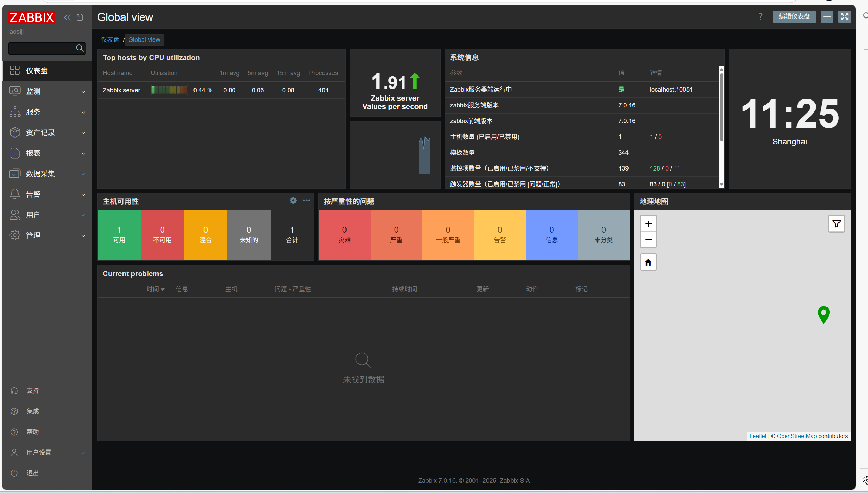Zoom in on the geomap
Viewport: 868px width, 493px height.
point(648,224)
